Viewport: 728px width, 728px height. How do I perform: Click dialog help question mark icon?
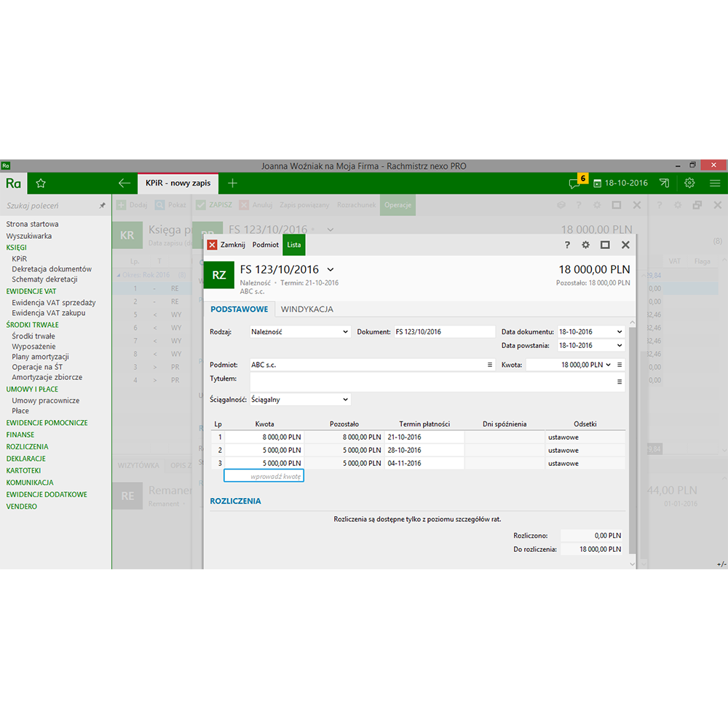pos(567,245)
